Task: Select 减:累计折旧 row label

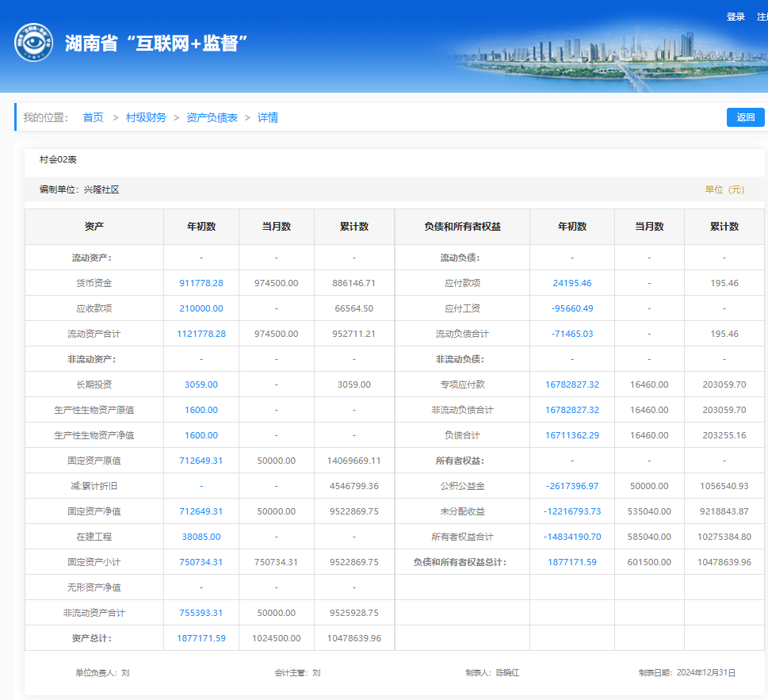Action: 94,486
